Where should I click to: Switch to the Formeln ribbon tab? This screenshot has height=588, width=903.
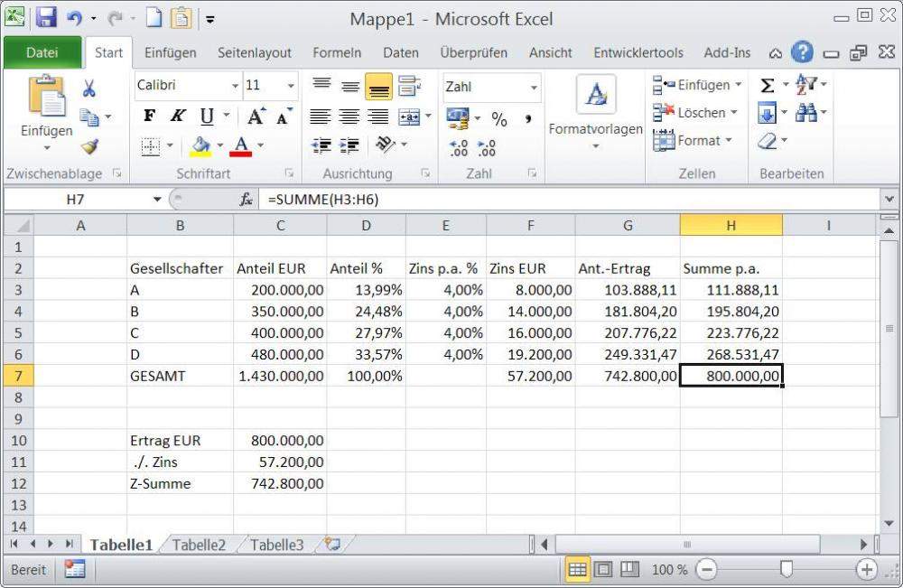pyautogui.click(x=337, y=52)
